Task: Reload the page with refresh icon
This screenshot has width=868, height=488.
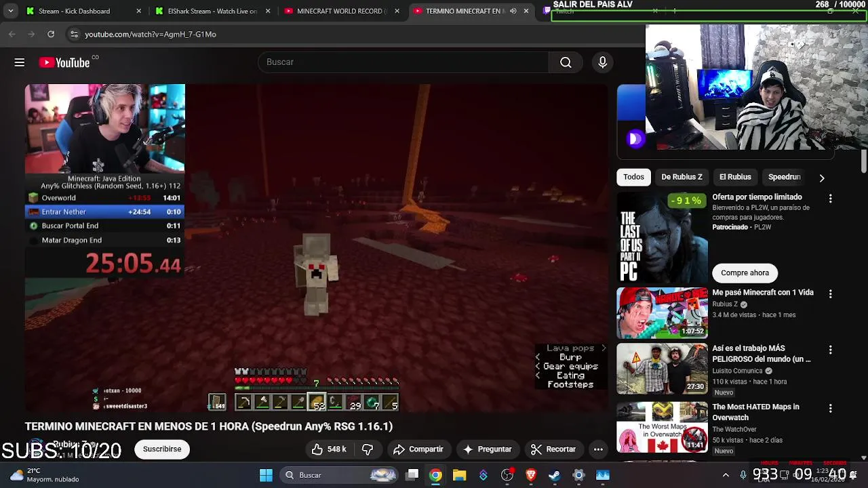Action: [51, 34]
